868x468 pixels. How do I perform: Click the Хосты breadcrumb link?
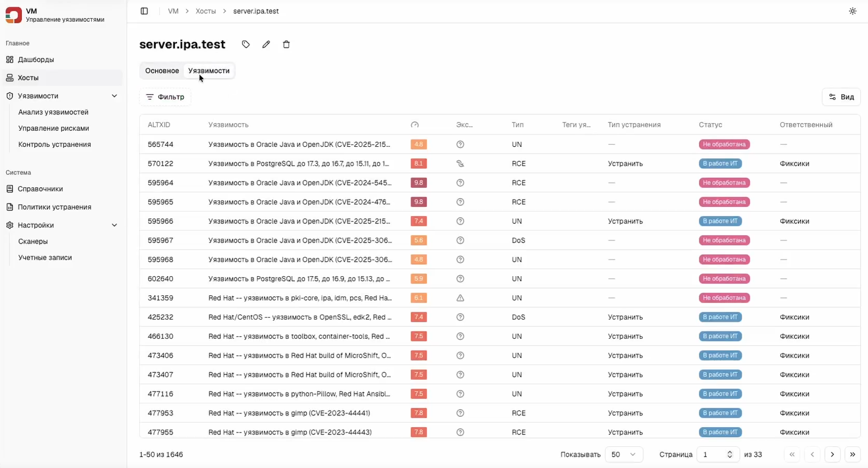point(205,11)
